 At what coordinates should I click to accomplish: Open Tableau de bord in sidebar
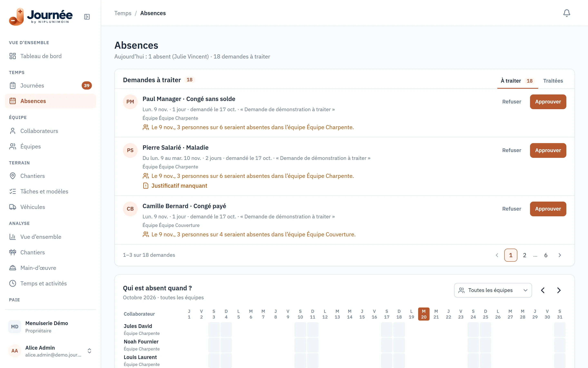pyautogui.click(x=50, y=56)
